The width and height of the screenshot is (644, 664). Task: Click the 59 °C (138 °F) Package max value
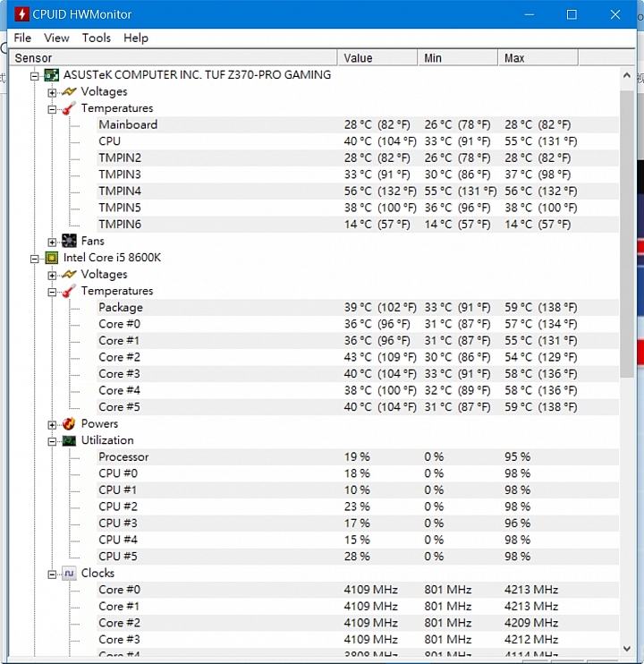pyautogui.click(x=541, y=308)
